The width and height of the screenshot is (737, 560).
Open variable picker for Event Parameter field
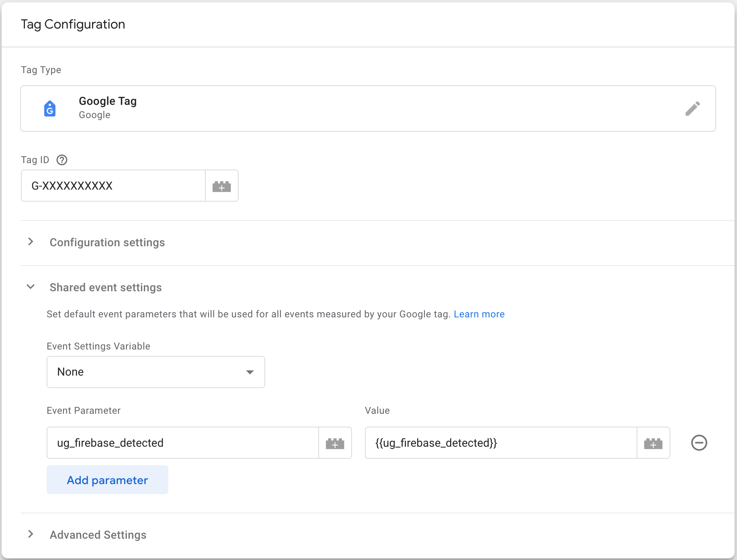(335, 443)
